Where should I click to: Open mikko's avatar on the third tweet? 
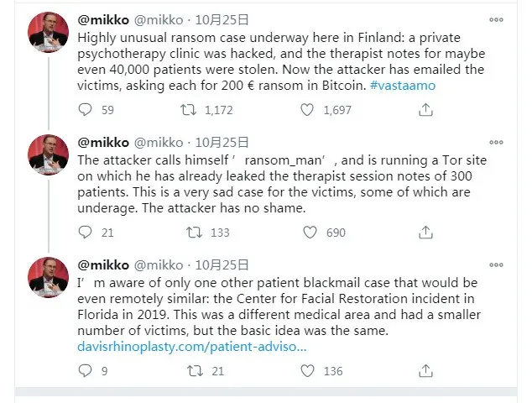(x=48, y=277)
